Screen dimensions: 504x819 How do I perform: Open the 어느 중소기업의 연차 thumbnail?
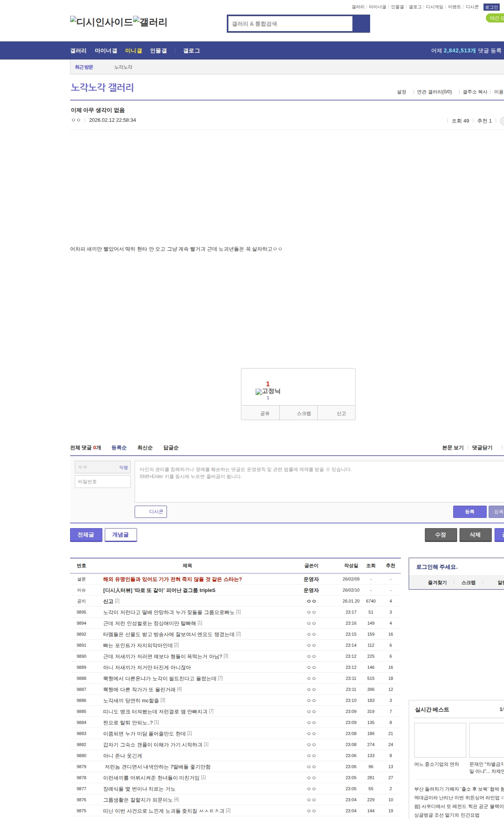coord(440,740)
